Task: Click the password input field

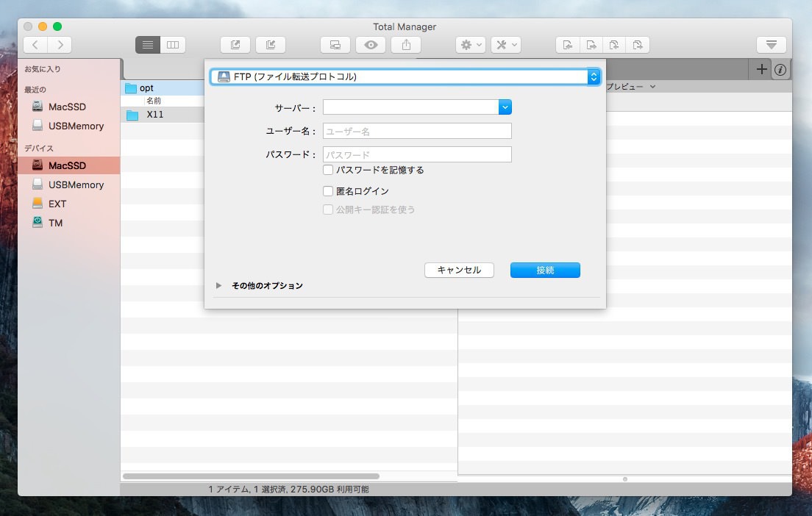Action: (417, 154)
